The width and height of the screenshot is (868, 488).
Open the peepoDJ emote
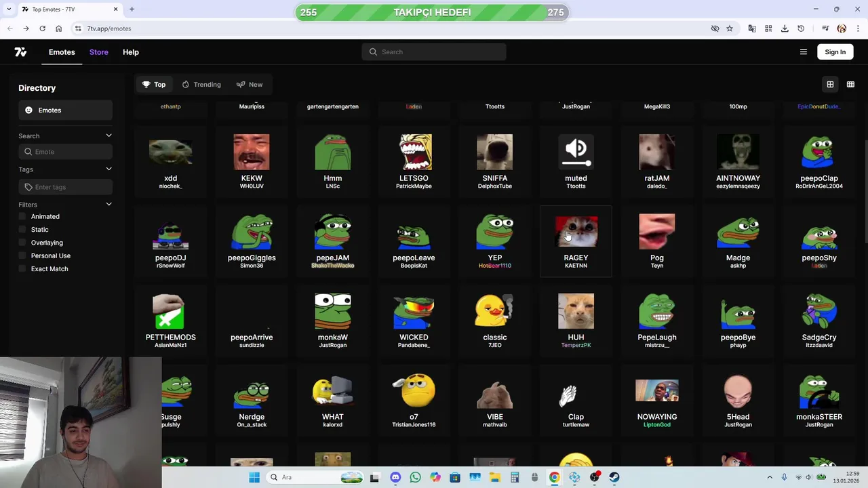pyautogui.click(x=170, y=241)
